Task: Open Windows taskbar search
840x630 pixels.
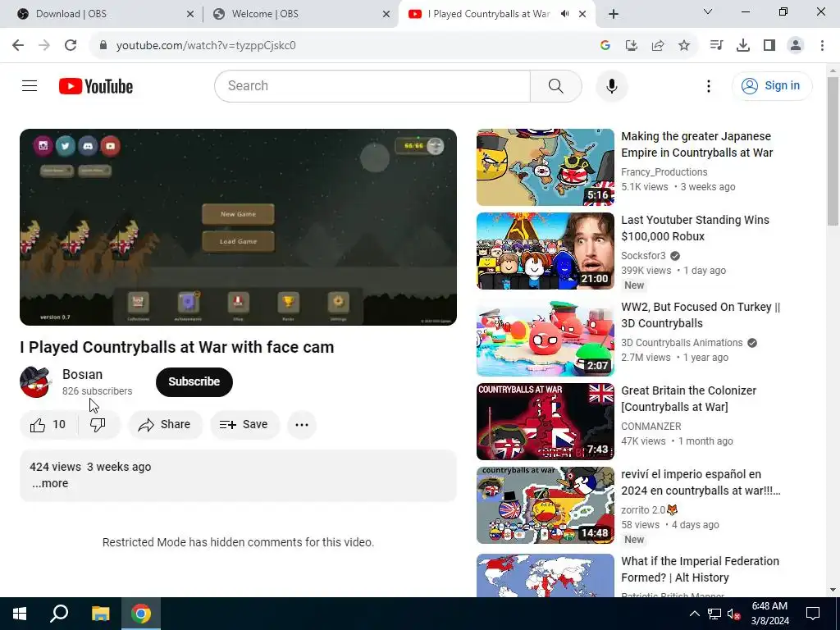Action: click(x=59, y=614)
